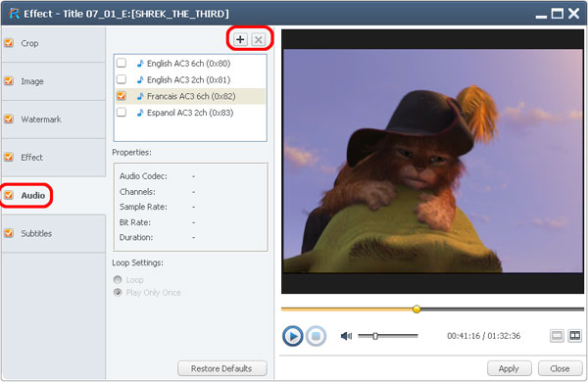Toggle the Subtitles checkbox
The width and height of the screenshot is (588, 382).
pyautogui.click(x=9, y=233)
